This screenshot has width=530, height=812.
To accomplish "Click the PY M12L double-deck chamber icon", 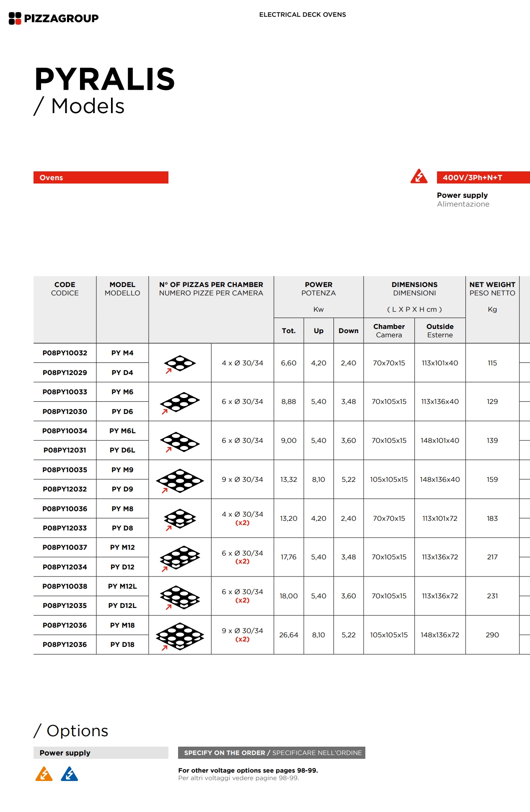I will 180,597.
